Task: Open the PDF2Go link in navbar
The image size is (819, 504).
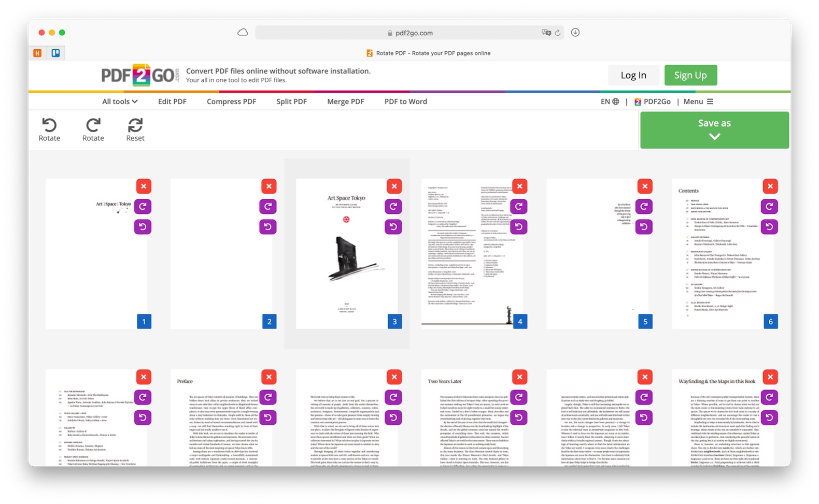Action: tap(653, 102)
